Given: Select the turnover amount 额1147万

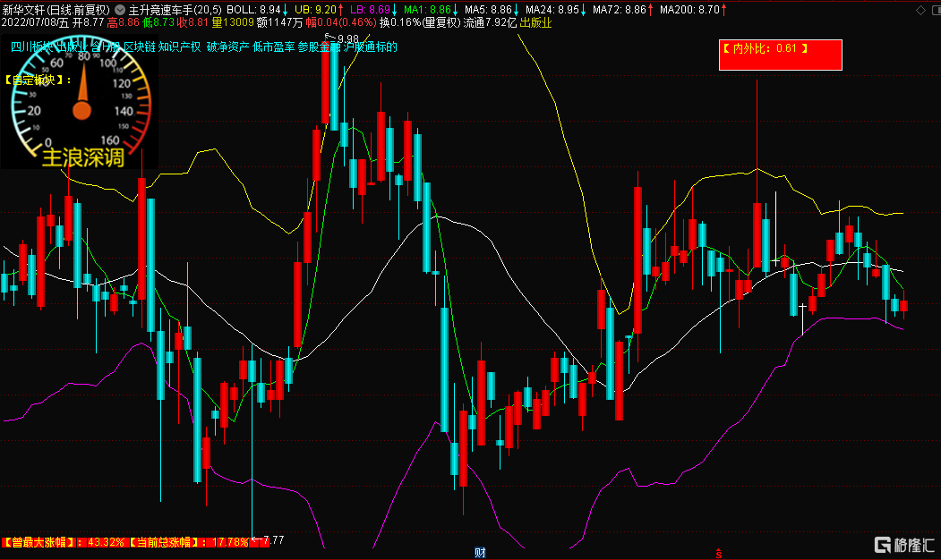Looking at the screenshot, I should [x=279, y=22].
